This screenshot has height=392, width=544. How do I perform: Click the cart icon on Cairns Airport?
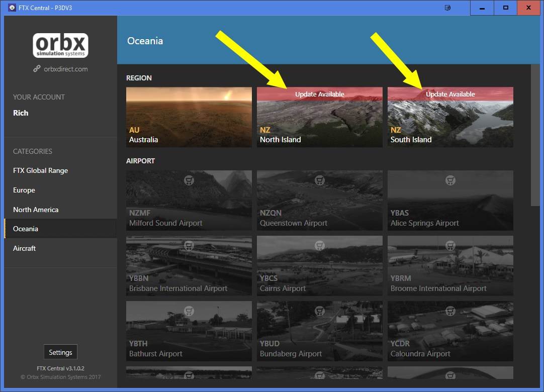point(320,246)
